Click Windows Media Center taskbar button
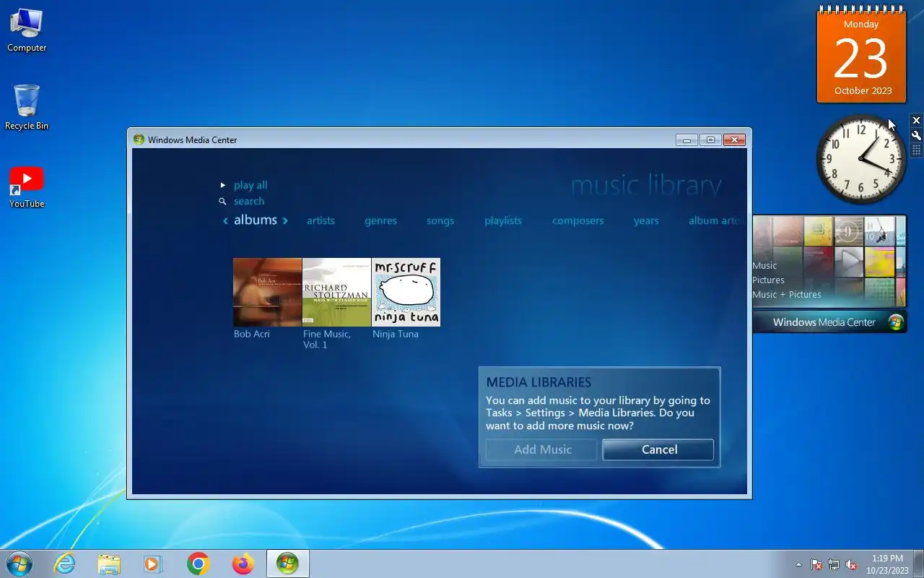924x578 pixels. 287,564
